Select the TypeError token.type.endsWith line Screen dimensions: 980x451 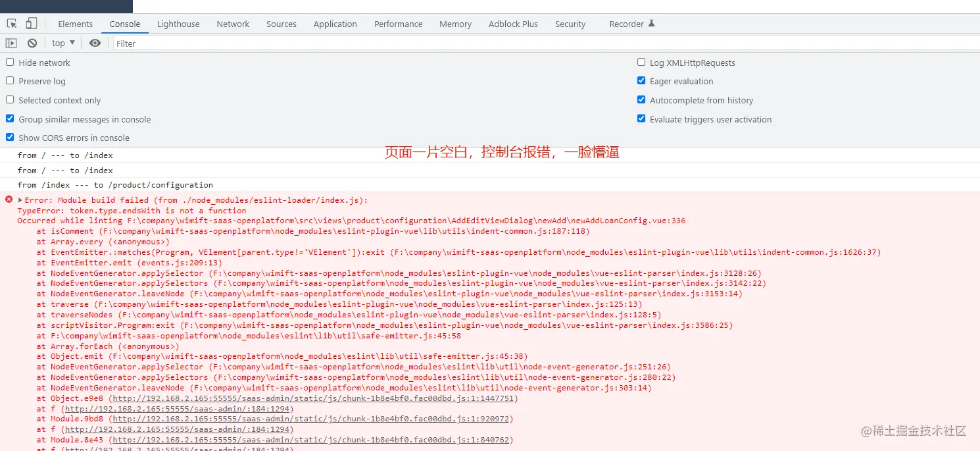pyautogui.click(x=132, y=211)
